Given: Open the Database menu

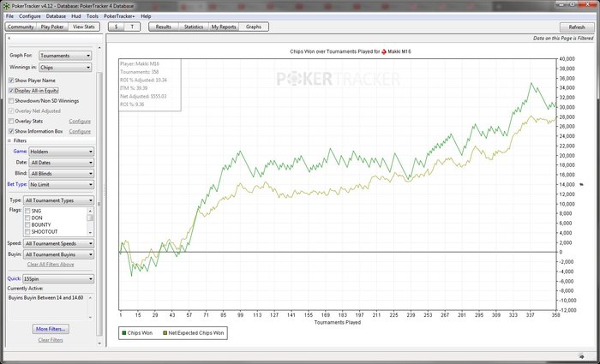Looking at the screenshot, I should pos(56,16).
